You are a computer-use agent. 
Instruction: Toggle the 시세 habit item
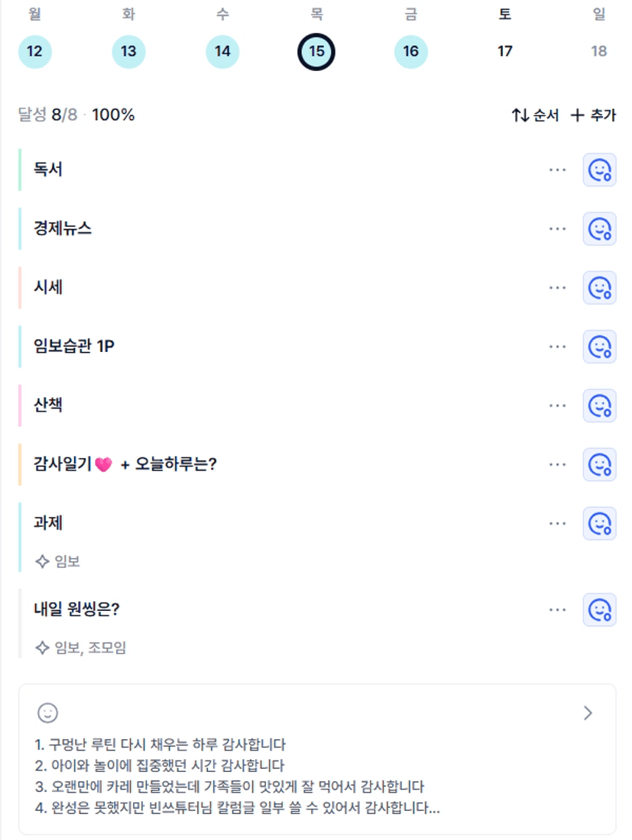pos(48,288)
